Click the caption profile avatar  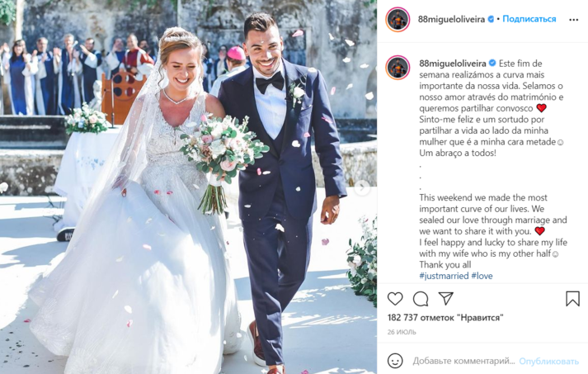[x=397, y=68]
